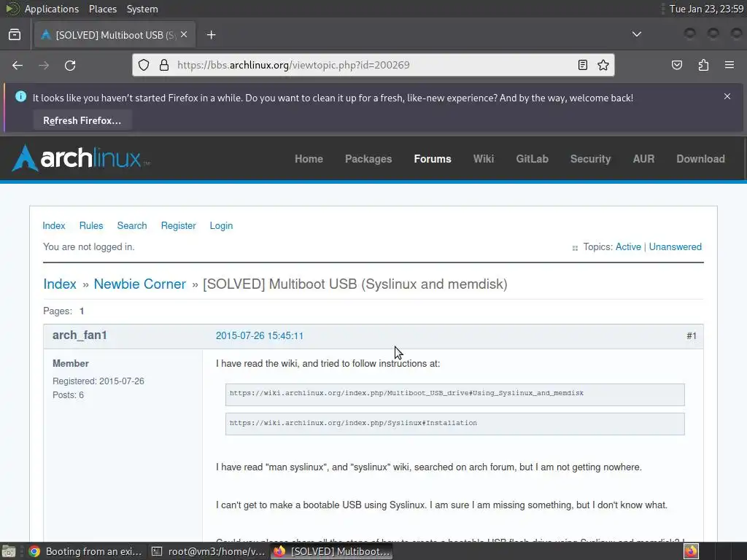Screen dimensions: 747x560
Task: Click the Syslinux#Installation URL code box
Action: (455, 424)
